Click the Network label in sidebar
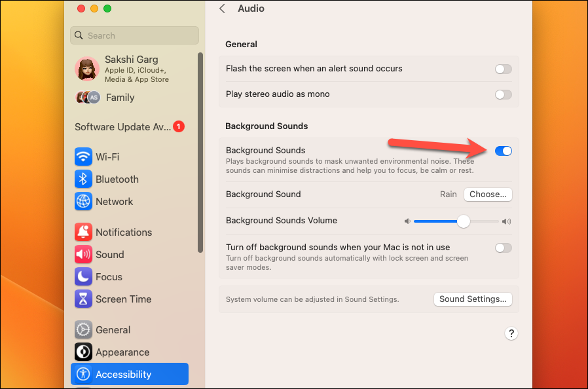This screenshot has width=588, height=389. 115,202
